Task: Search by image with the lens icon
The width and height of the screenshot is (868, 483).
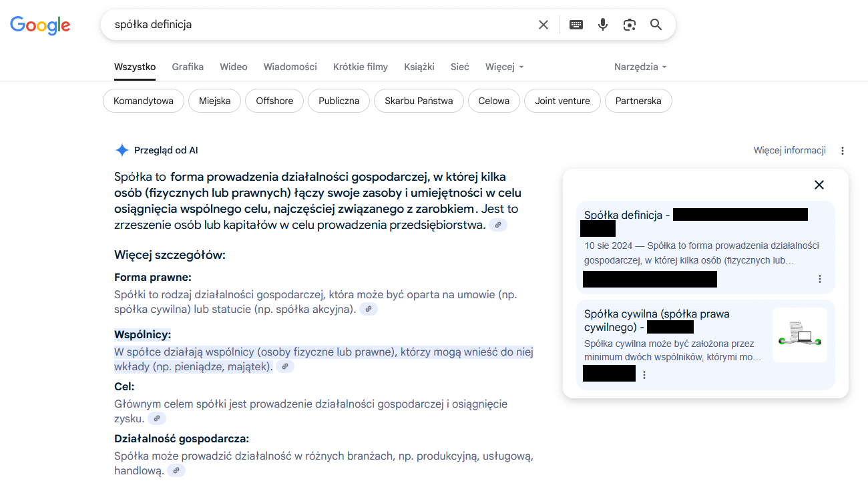Action: click(630, 25)
